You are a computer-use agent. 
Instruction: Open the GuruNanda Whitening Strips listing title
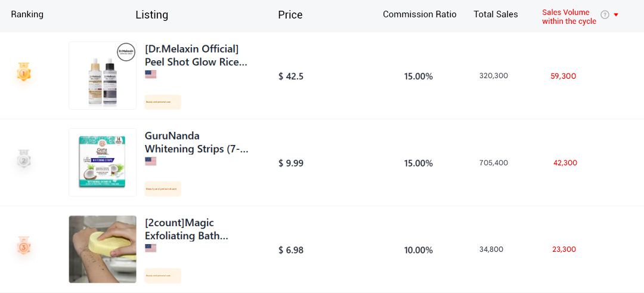[196, 142]
